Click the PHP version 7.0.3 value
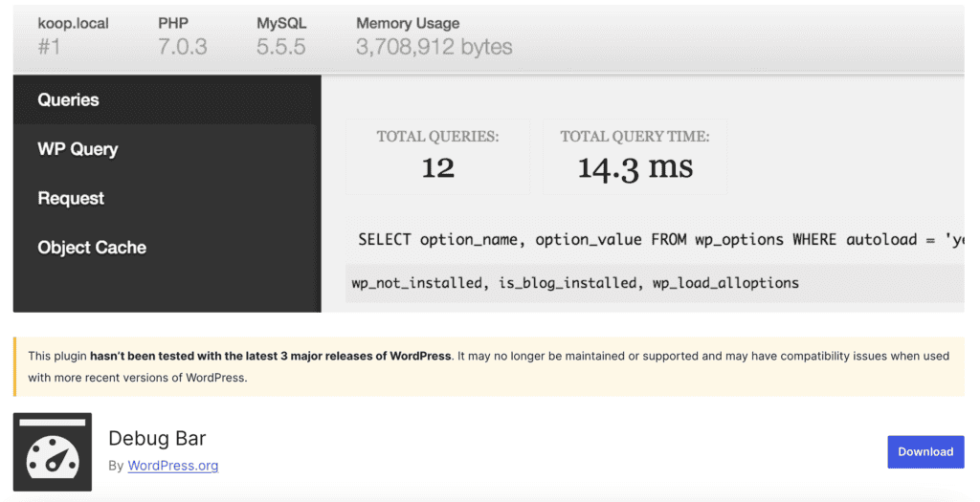The width and height of the screenshot is (980, 502). (182, 47)
